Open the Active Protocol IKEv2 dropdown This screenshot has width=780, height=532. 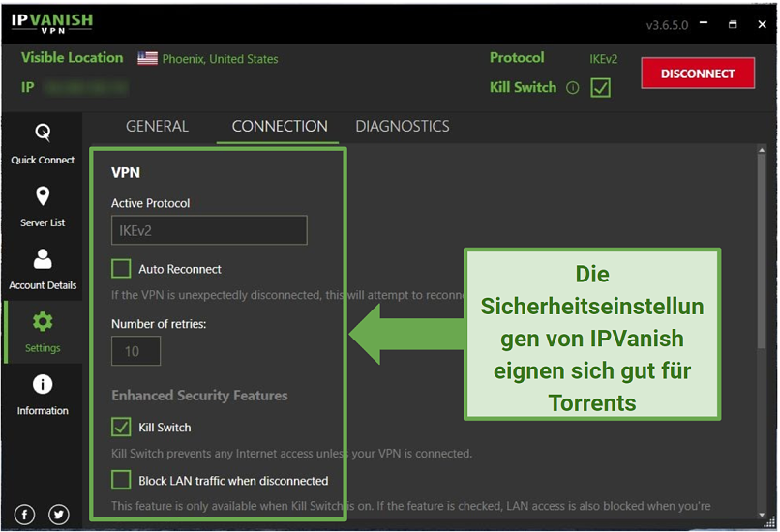(209, 230)
